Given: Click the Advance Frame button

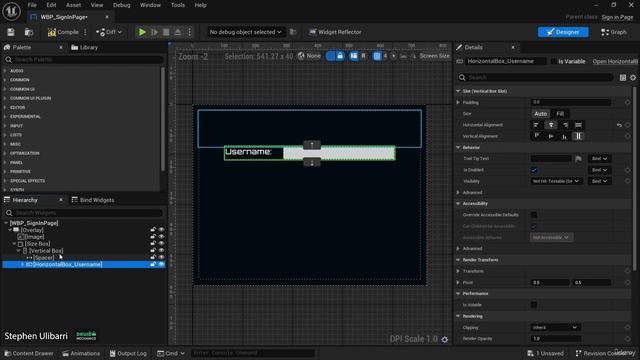Looking at the screenshot, I should pyautogui.click(x=154, y=32).
